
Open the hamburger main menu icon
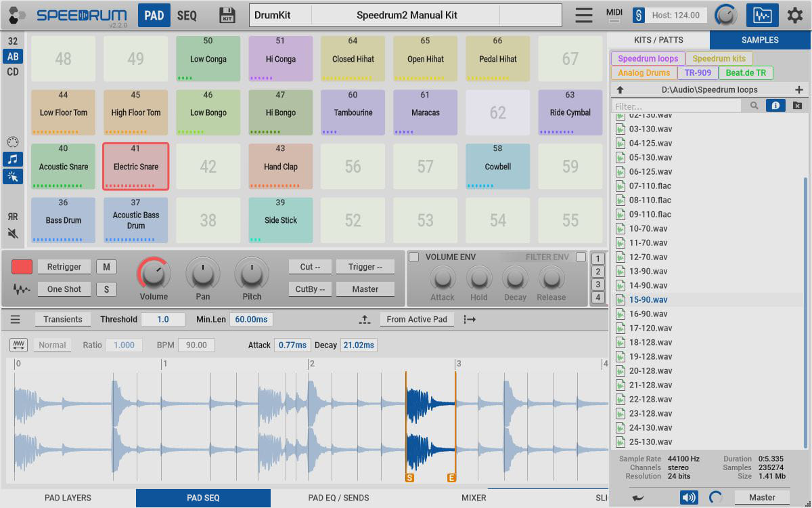[583, 15]
